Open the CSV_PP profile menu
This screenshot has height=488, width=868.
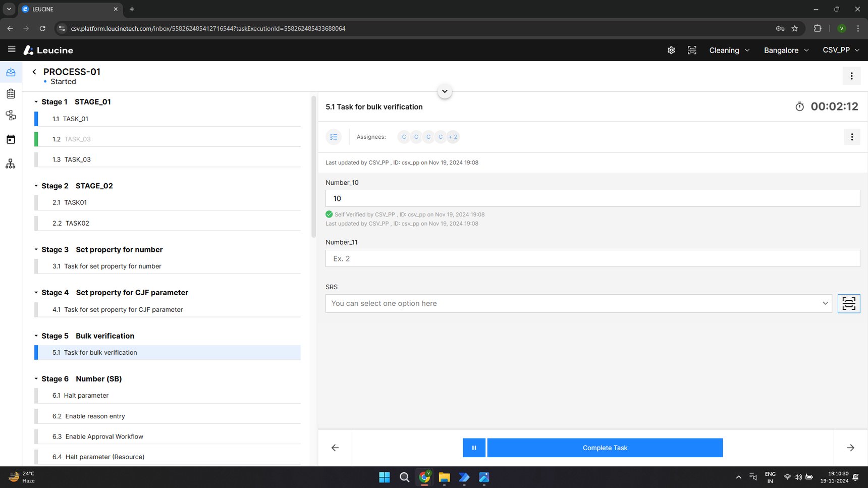[x=841, y=50]
